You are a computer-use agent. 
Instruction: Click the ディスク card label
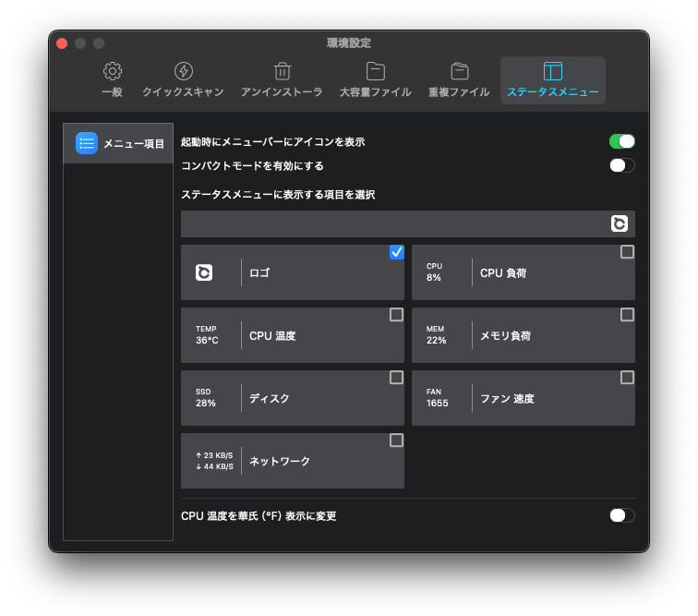pyautogui.click(x=269, y=398)
